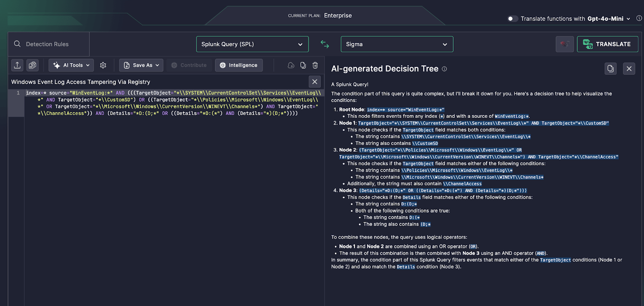Click 'To combine these nodes' paragraph text
This screenshot has height=306, width=644.
pos(399,237)
